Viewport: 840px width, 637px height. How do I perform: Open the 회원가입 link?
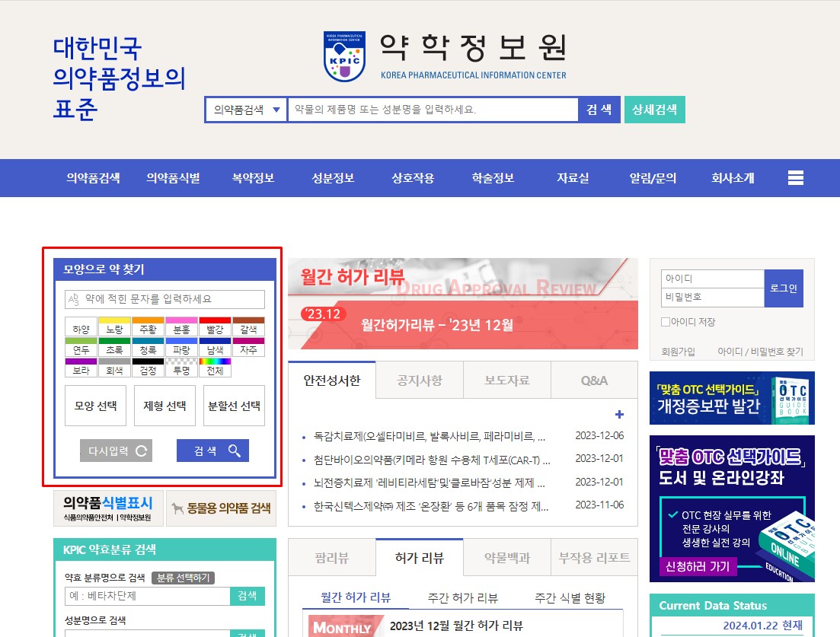(x=679, y=352)
